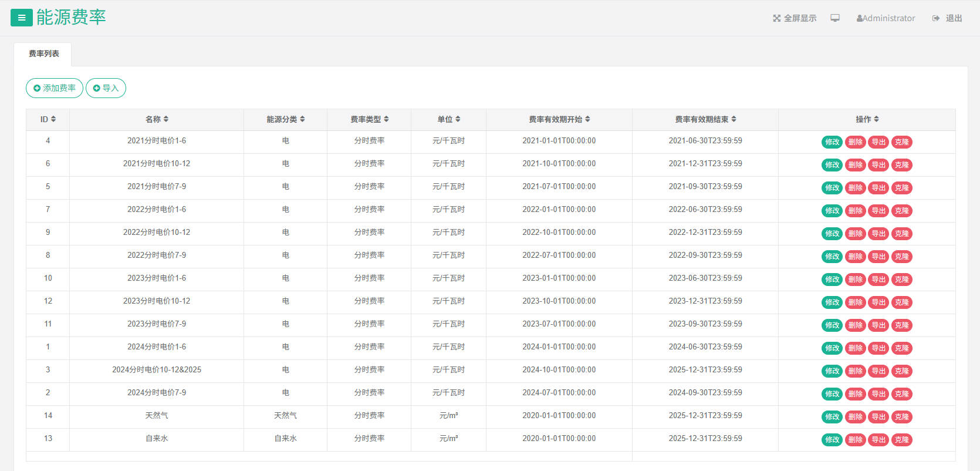Image resolution: width=980 pixels, height=471 pixels.
Task: Edit the 2021分时电价1-6 tariff row
Action: click(832, 142)
